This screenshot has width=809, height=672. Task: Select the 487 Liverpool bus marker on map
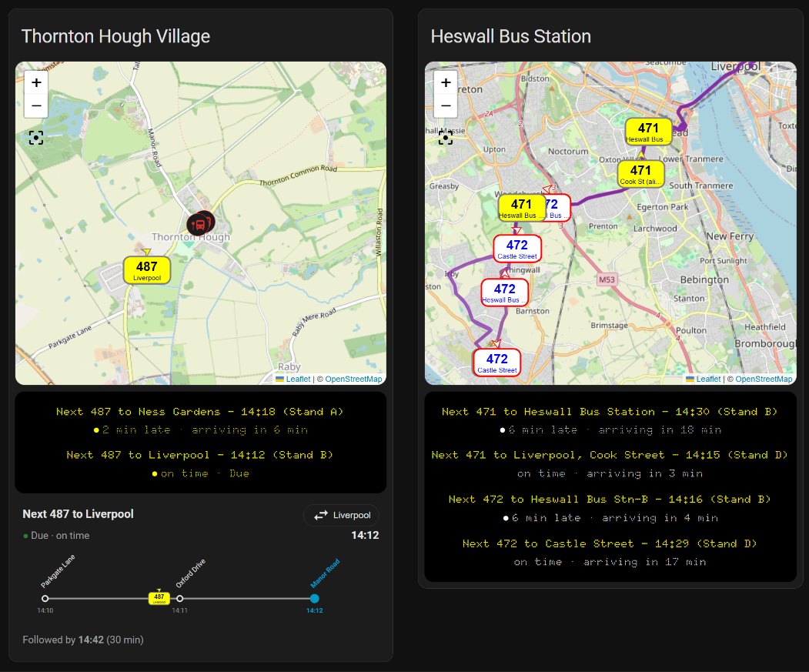click(147, 270)
